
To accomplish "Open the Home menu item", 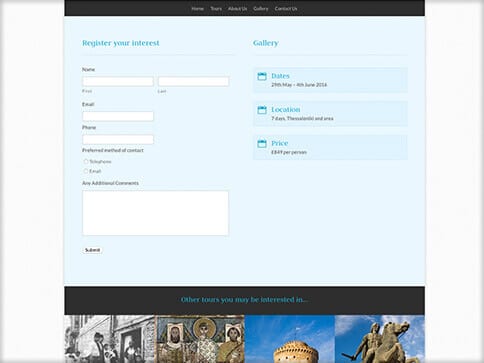I will pos(198,9).
